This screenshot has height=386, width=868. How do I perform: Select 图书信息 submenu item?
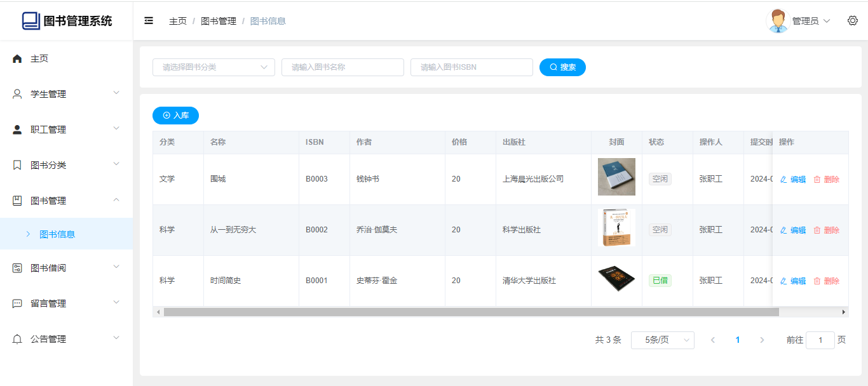pyautogui.click(x=57, y=234)
